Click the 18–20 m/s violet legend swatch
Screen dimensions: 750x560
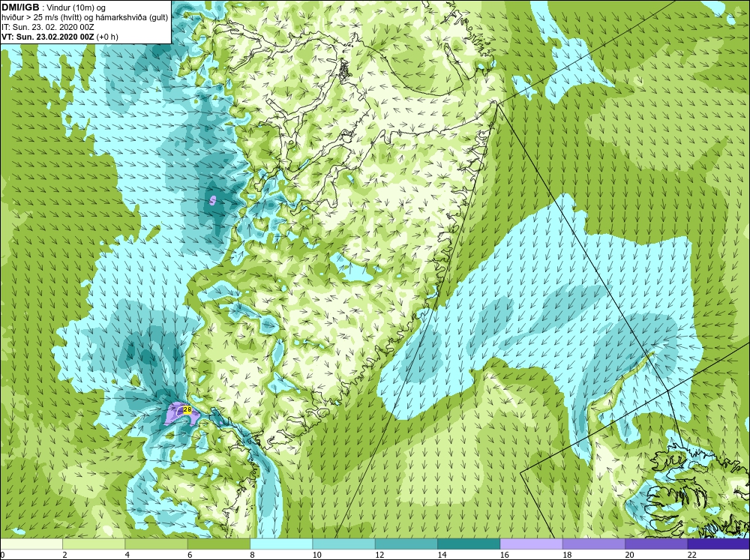[593, 544]
